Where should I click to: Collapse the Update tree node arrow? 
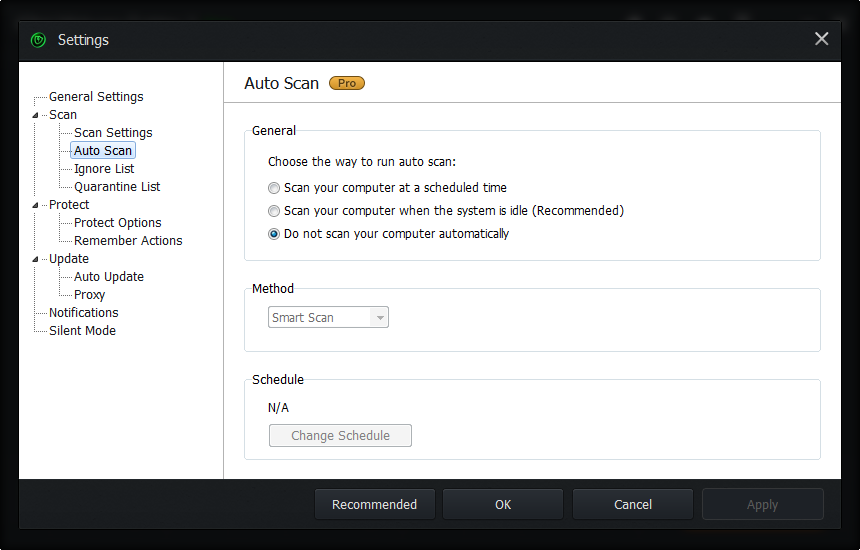point(35,259)
